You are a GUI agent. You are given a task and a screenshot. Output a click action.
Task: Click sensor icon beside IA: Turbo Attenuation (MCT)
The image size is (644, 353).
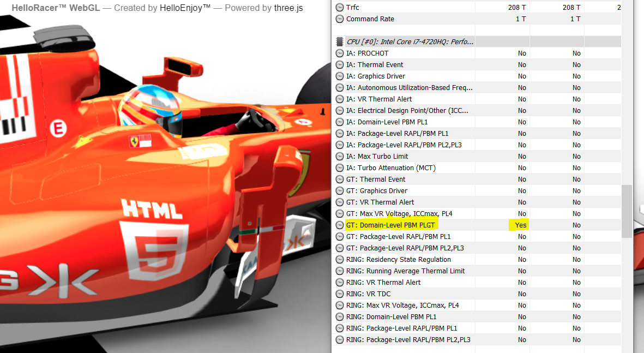(340, 168)
